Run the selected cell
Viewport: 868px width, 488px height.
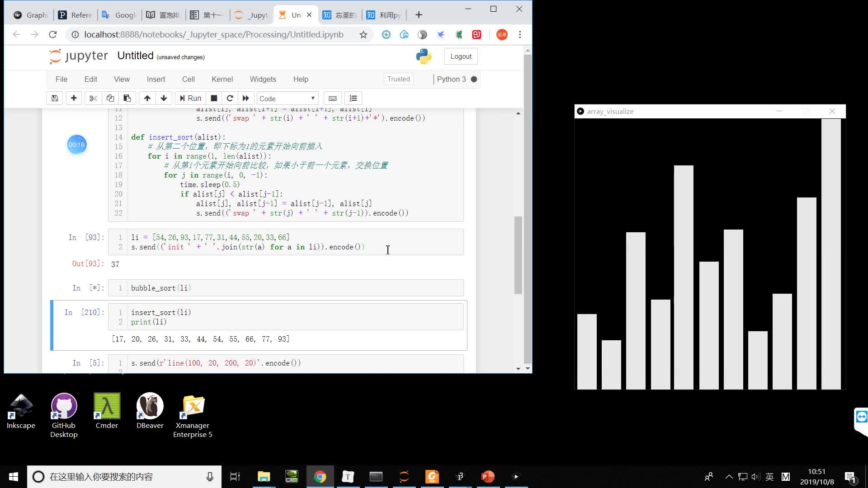click(x=190, y=99)
